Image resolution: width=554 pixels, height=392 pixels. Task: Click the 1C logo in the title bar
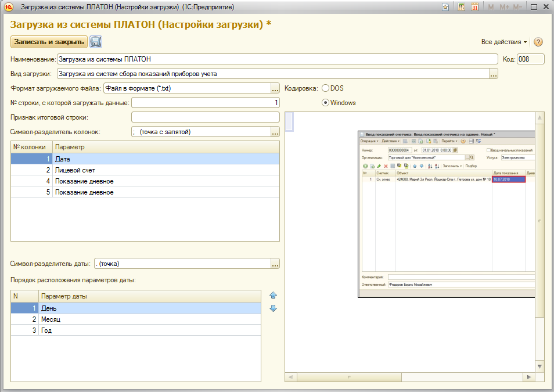click(9, 7)
